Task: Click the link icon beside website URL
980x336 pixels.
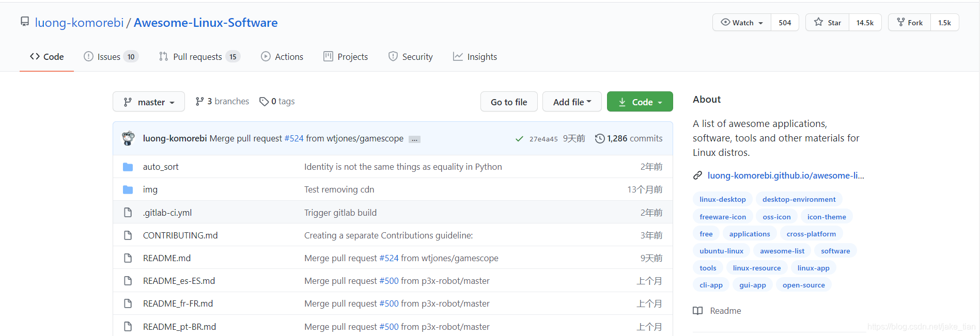Action: pyautogui.click(x=697, y=175)
